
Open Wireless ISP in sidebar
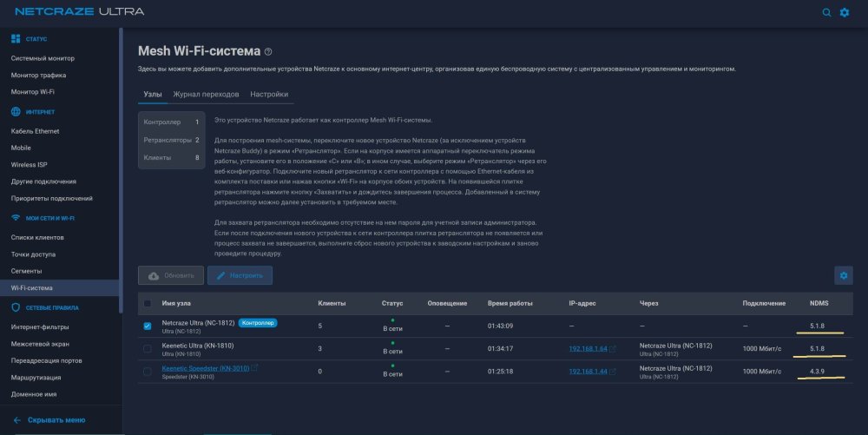coord(29,164)
